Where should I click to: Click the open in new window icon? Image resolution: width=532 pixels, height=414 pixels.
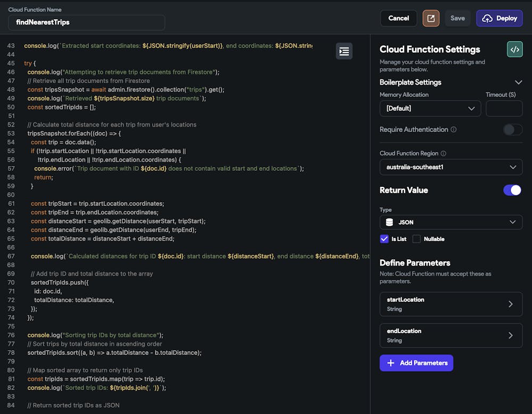(x=431, y=18)
